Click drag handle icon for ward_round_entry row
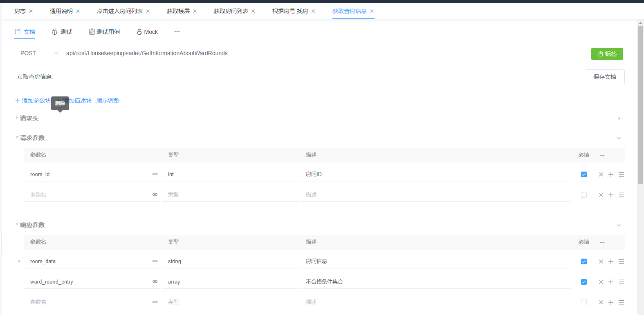Viewport: 644px width, 315px height. [621, 282]
